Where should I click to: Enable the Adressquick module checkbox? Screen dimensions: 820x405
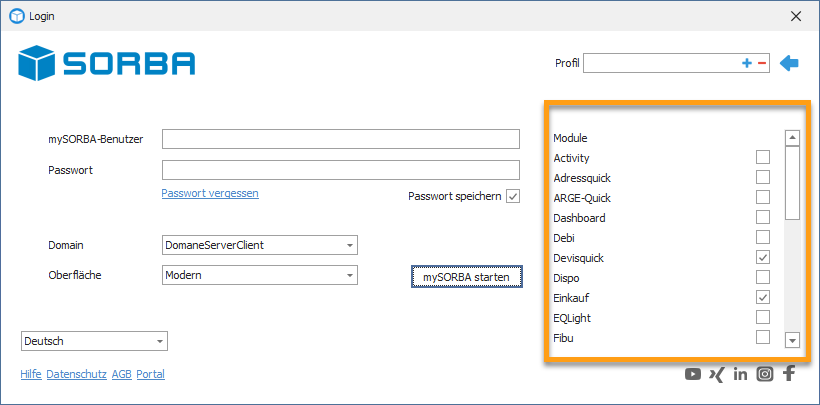[x=763, y=177]
